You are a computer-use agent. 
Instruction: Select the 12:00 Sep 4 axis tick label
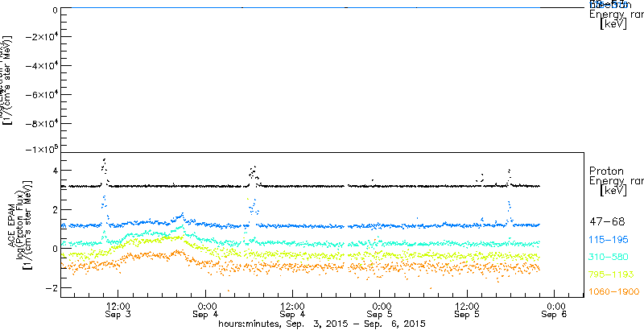[292, 311]
